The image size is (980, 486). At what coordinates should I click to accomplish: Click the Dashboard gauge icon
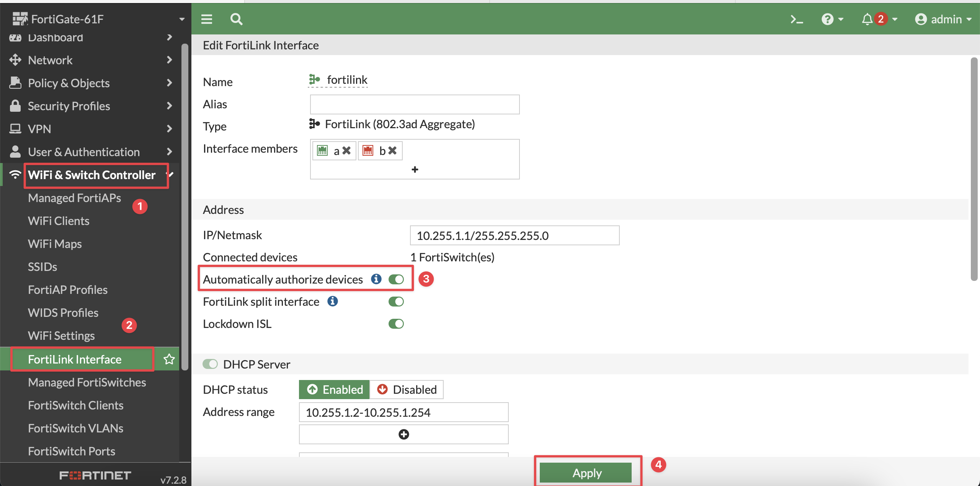(x=15, y=38)
